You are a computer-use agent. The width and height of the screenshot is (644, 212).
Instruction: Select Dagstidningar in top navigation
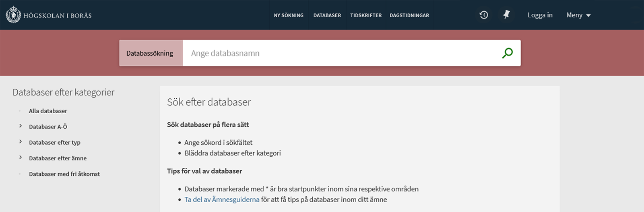(409, 15)
